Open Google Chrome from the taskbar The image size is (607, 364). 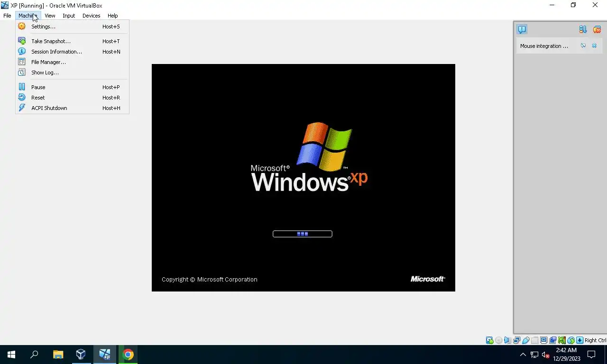tap(128, 355)
